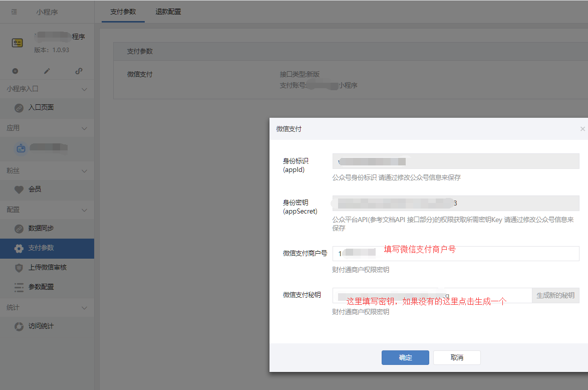
Task: Click the round switch icon left of pencil
Action: click(15, 71)
